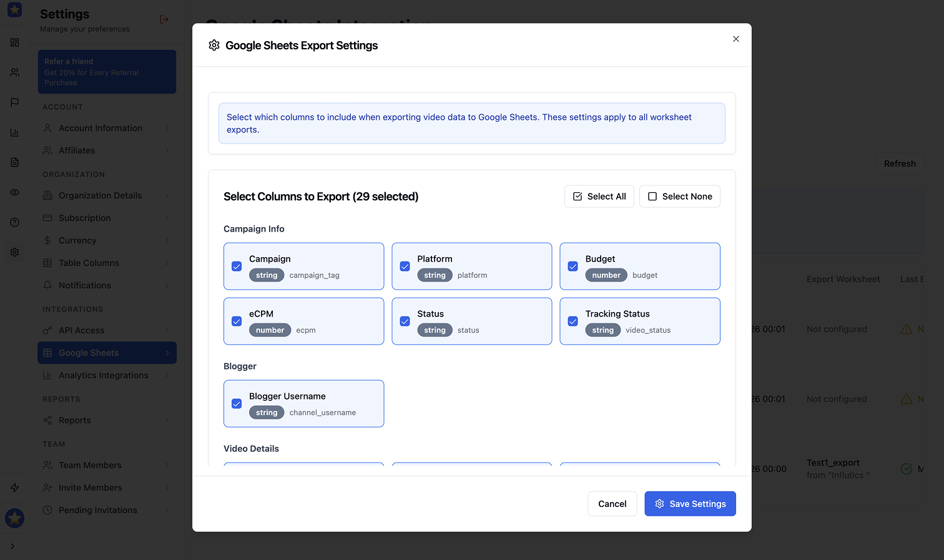Open the eye icon in left rail
944x560 pixels.
tap(14, 192)
